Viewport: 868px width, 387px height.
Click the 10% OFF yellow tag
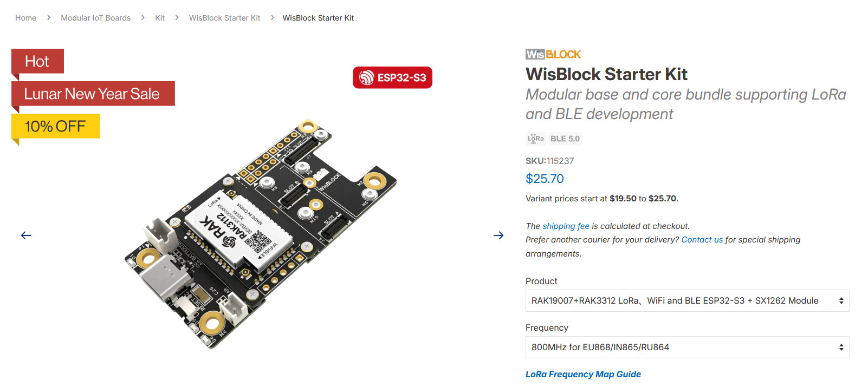coord(55,126)
